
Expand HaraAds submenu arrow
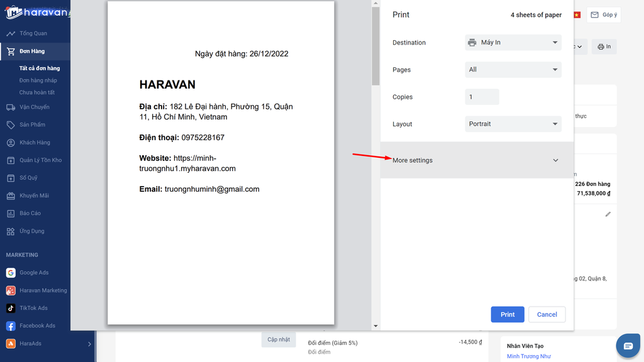coord(89,344)
